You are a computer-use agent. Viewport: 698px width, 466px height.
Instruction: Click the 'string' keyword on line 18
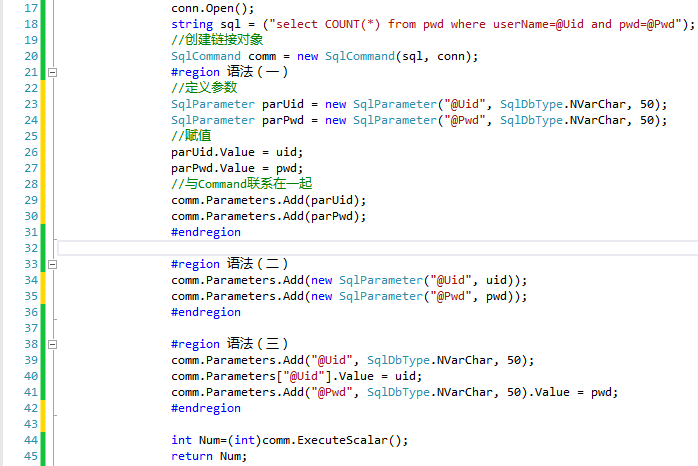coord(192,24)
